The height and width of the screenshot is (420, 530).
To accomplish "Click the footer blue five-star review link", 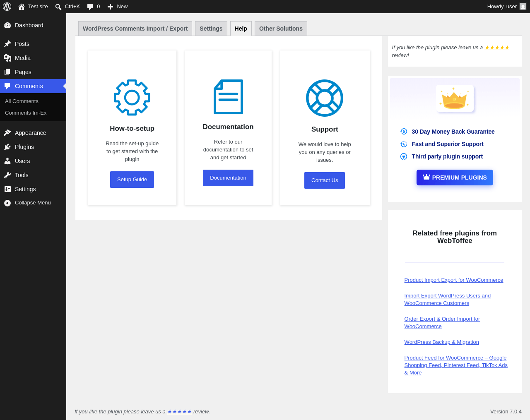I will click(179, 412).
